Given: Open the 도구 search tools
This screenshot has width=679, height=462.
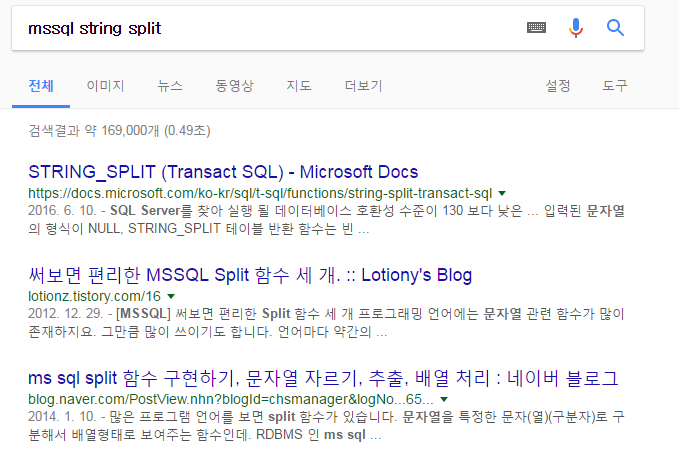Looking at the screenshot, I should pyautogui.click(x=615, y=85).
